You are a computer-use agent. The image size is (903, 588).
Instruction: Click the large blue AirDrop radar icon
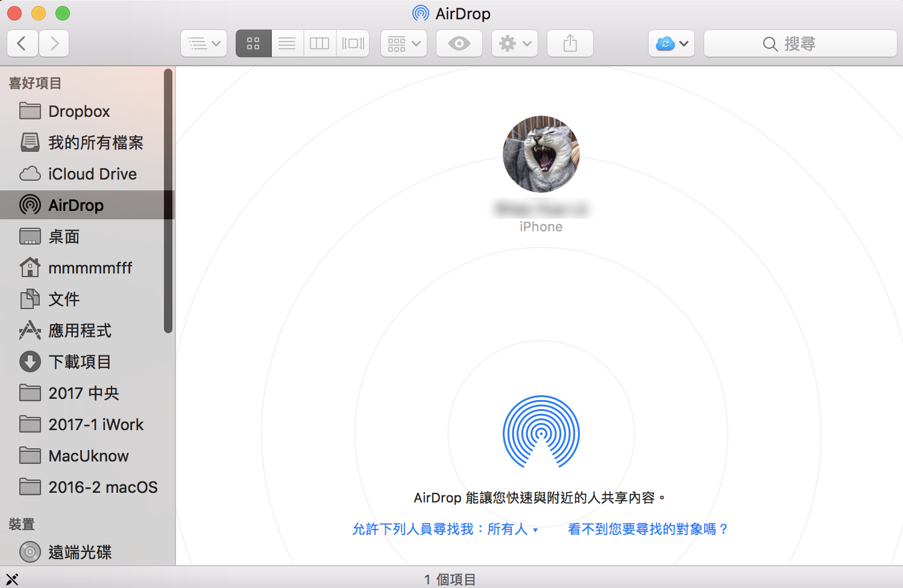(541, 432)
